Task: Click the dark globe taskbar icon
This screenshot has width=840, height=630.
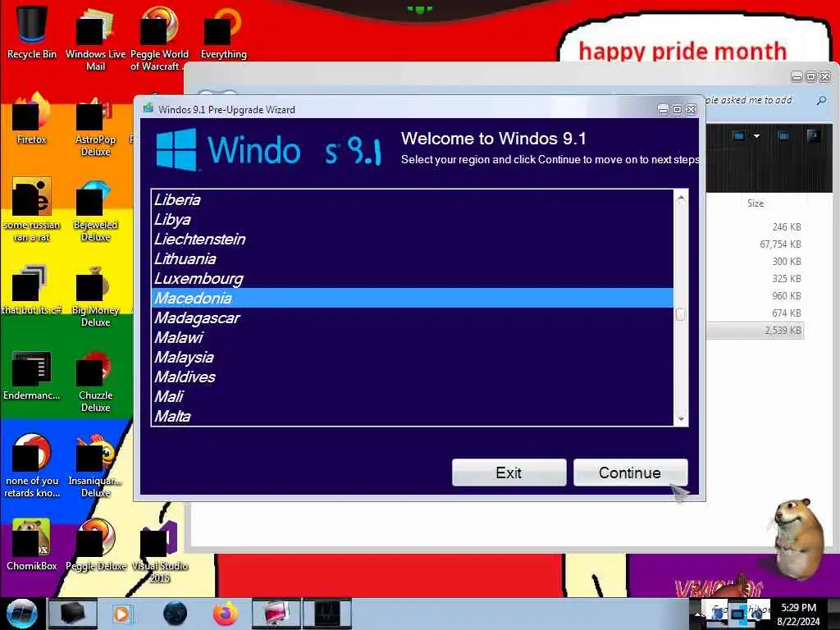Action: click(x=176, y=614)
